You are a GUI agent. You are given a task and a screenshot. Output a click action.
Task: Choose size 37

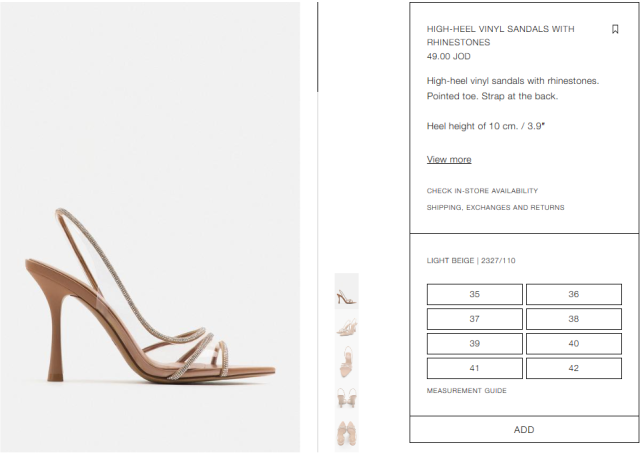(x=475, y=319)
